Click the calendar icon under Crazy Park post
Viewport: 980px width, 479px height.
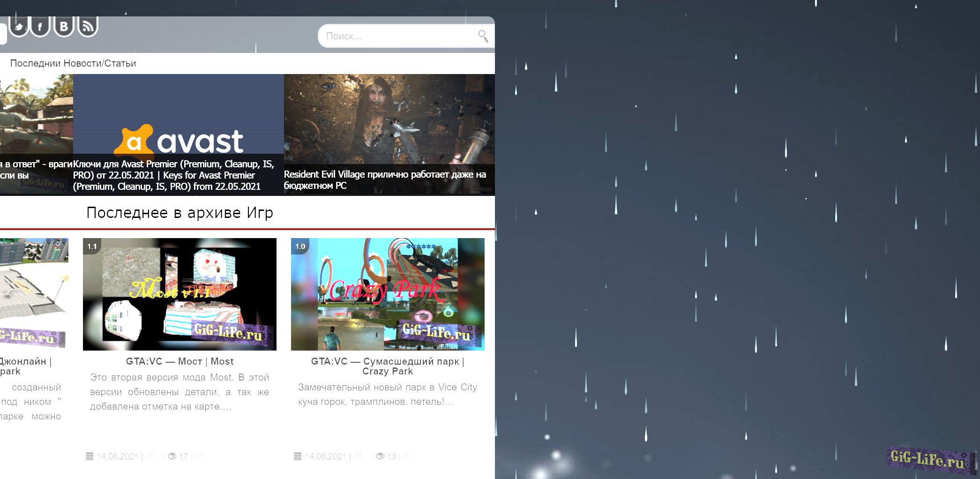pyautogui.click(x=298, y=456)
